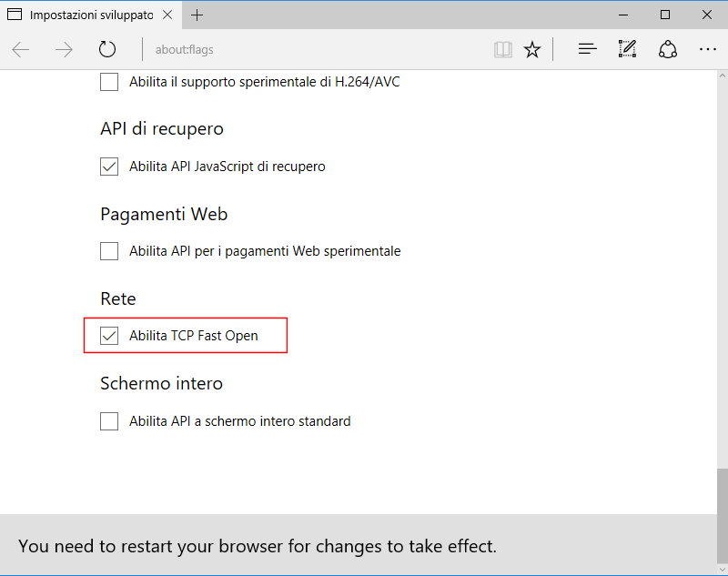
Task: Enable the experimental Web Payments API
Action: (108, 251)
